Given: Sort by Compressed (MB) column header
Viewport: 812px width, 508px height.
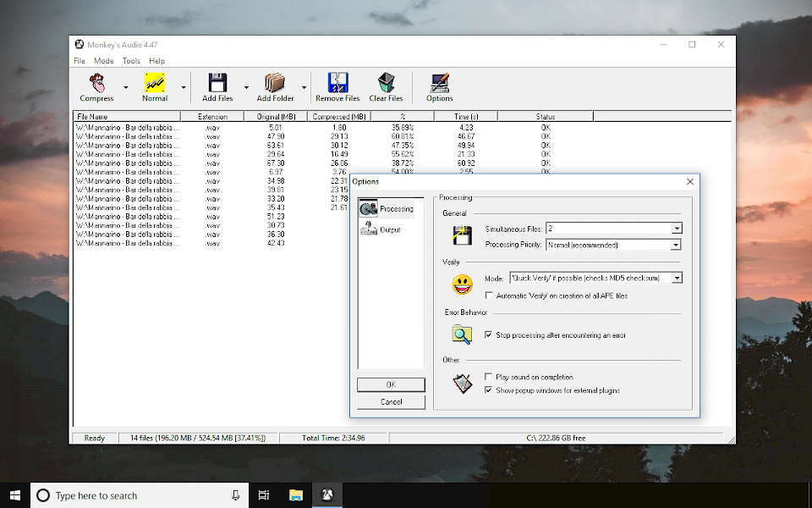Looking at the screenshot, I should tap(339, 117).
